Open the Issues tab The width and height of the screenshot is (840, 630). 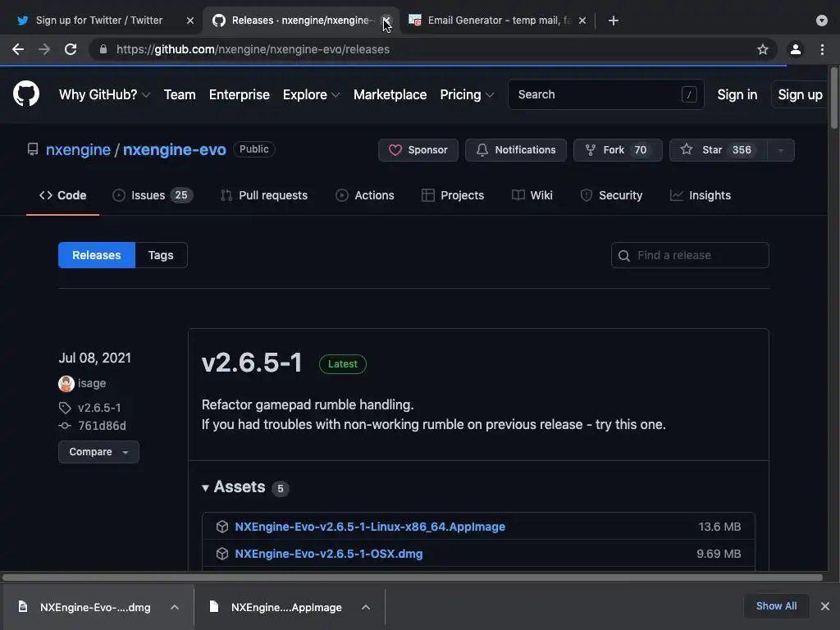[153, 195]
